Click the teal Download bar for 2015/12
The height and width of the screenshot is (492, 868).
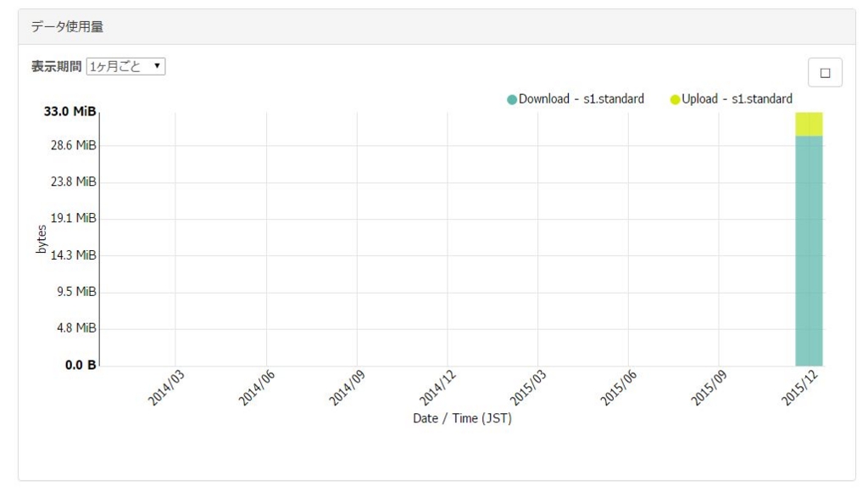click(x=809, y=251)
